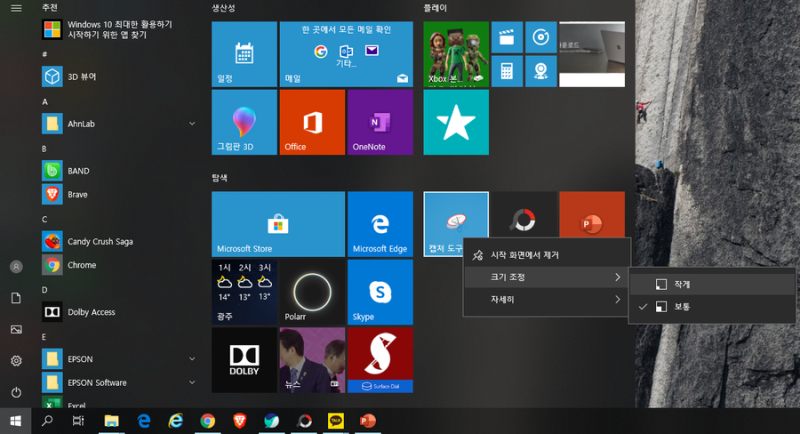
Task: Click the letter D index header
Action: click(45, 290)
